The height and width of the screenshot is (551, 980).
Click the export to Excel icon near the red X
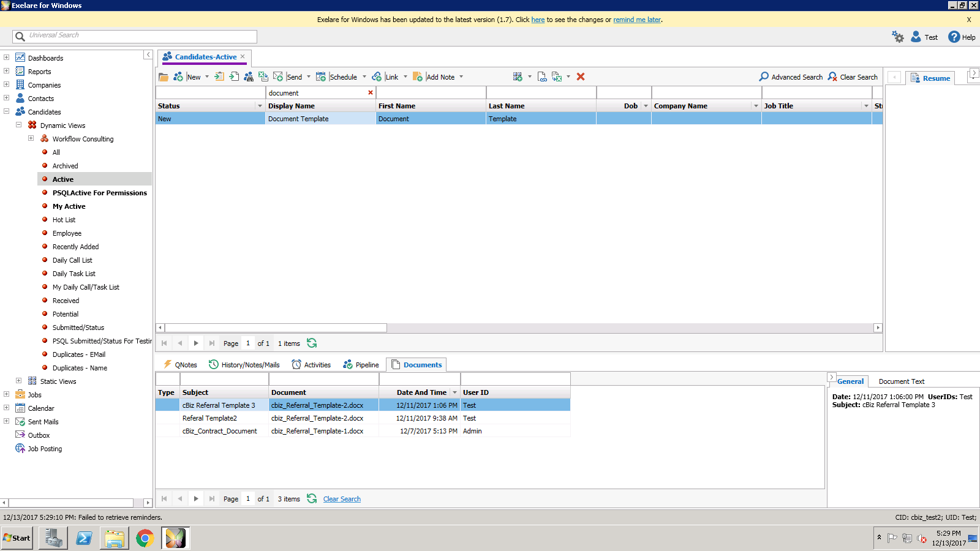pyautogui.click(x=557, y=77)
